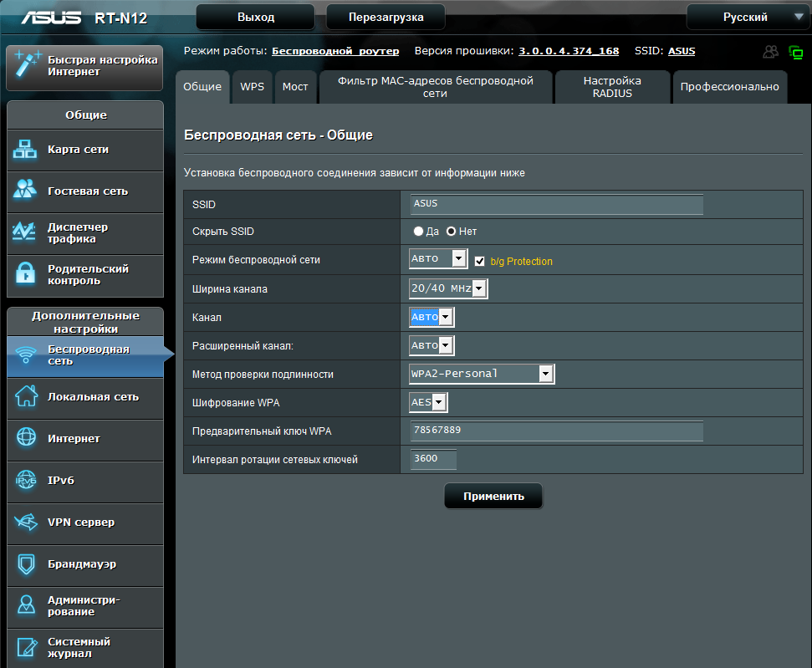Viewport: 812px width, 668px height.
Task: Open the Ширина канала 20/40 MHz dropdown
Action: coord(448,288)
